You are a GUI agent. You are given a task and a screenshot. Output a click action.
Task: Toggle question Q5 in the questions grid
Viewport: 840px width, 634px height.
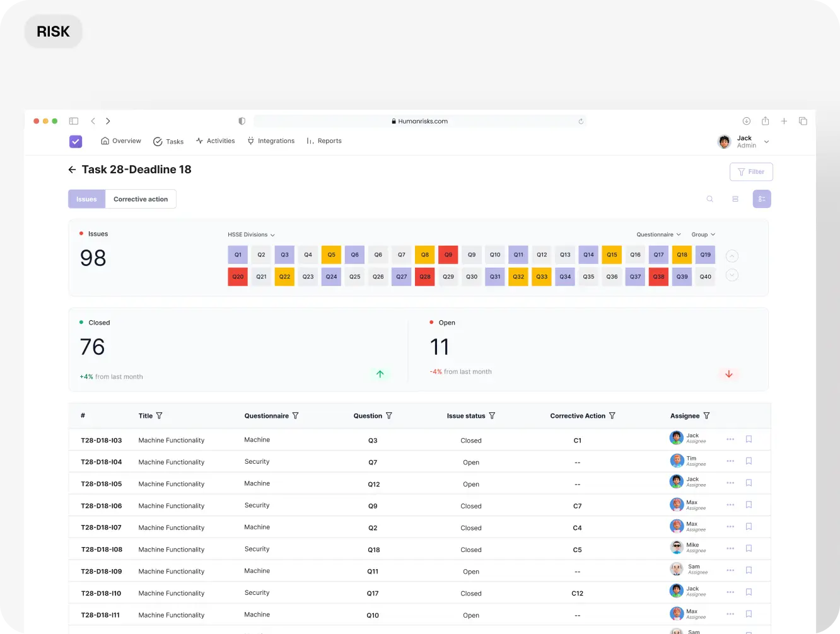coord(331,254)
